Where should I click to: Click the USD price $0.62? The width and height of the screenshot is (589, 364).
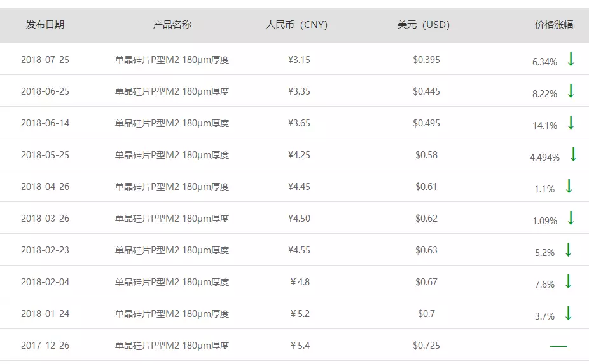point(426,219)
